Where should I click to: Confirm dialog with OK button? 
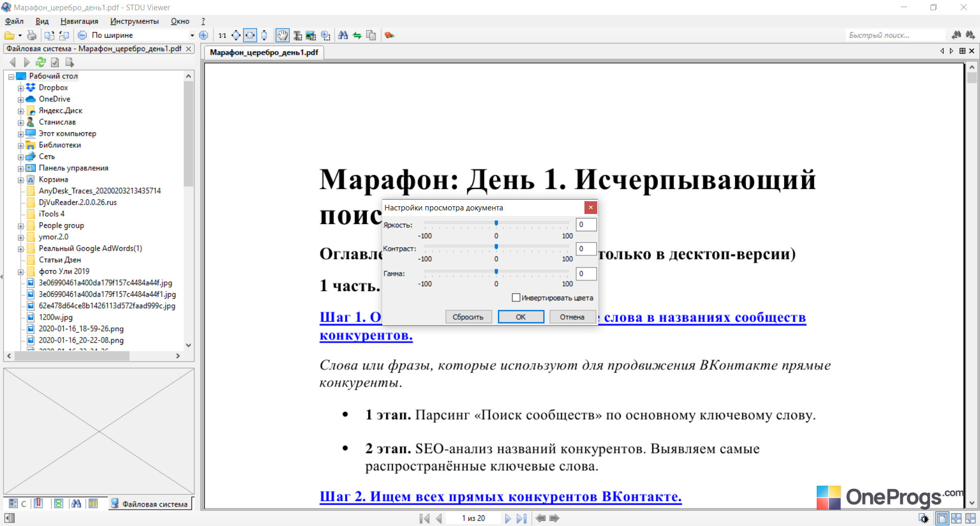point(521,317)
